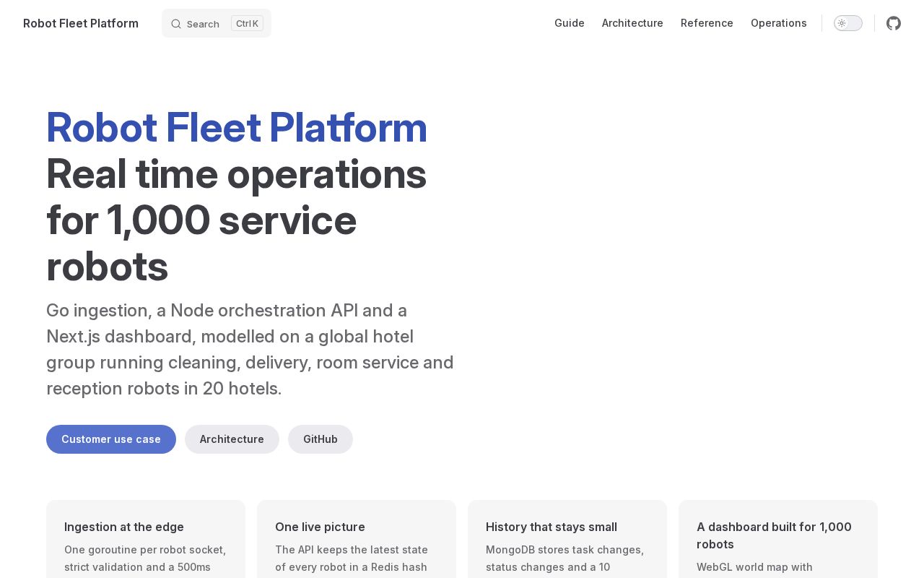Focus the Search box in header

click(217, 23)
